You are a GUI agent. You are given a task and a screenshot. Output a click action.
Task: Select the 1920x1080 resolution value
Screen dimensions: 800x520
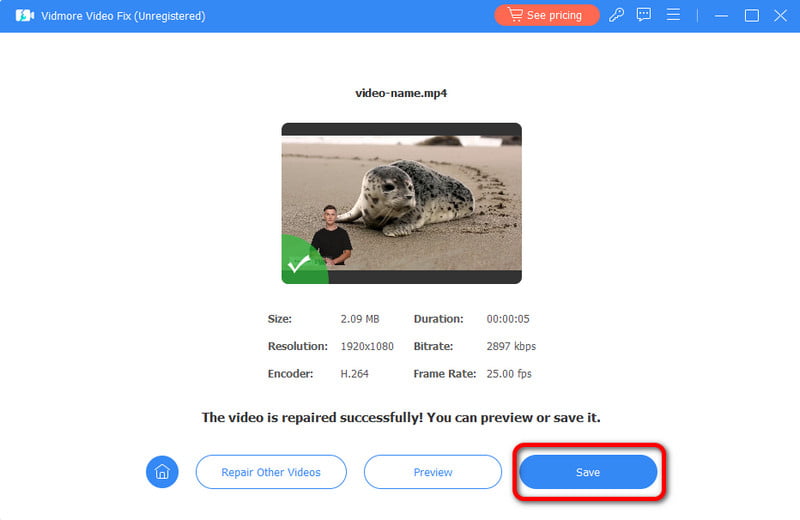(x=367, y=346)
